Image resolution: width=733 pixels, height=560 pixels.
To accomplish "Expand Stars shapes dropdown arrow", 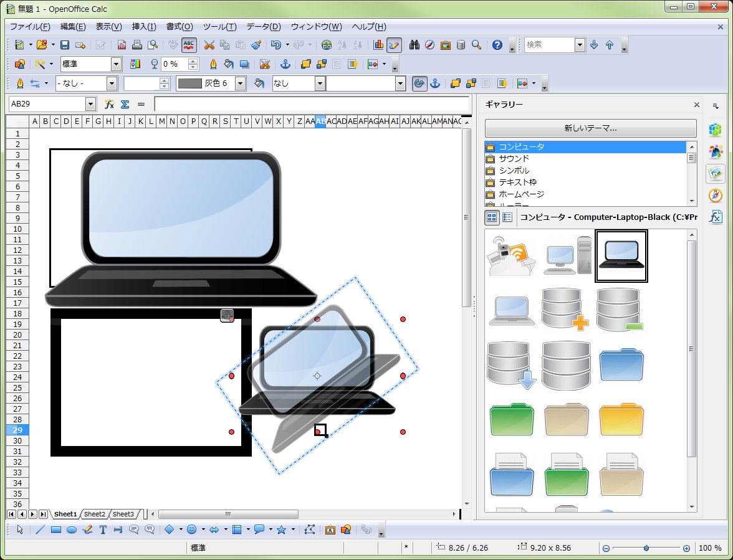I will click(x=293, y=529).
